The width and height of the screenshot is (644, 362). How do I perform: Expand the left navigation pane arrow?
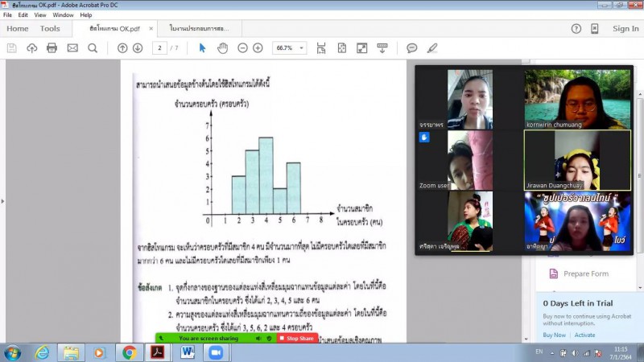tap(3, 201)
